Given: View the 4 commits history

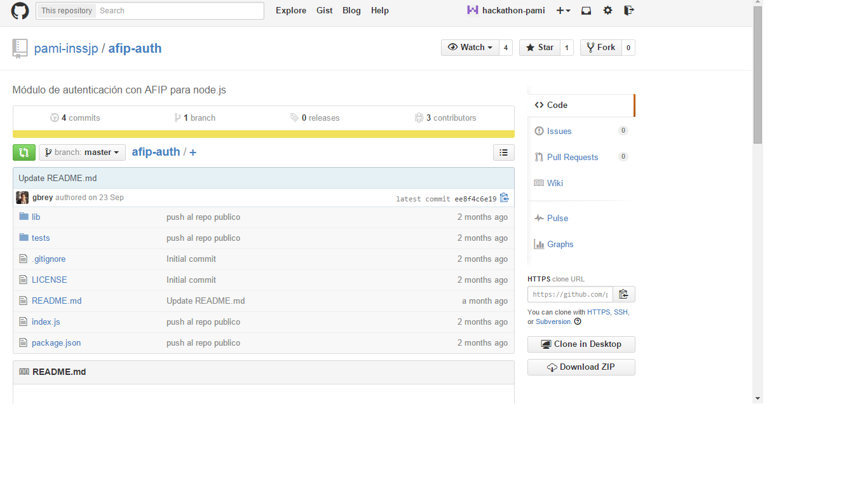Looking at the screenshot, I should [x=75, y=118].
